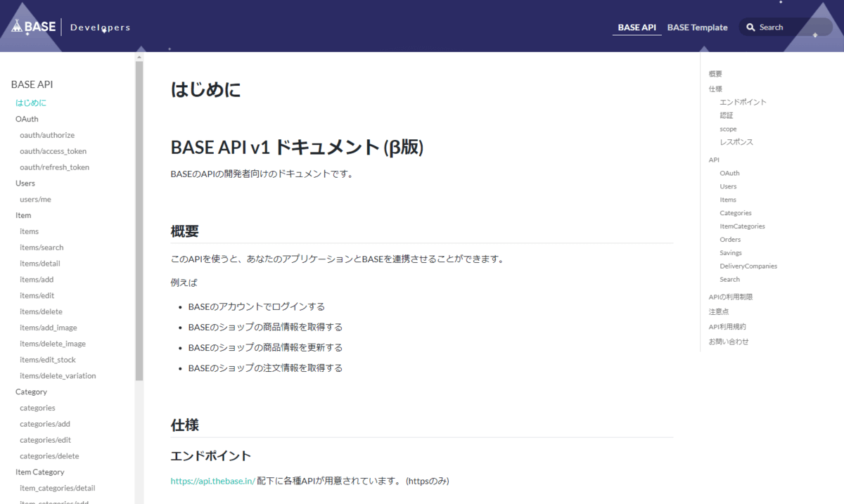Jump to Users in the table of contents
The image size is (844, 504).
[728, 187]
